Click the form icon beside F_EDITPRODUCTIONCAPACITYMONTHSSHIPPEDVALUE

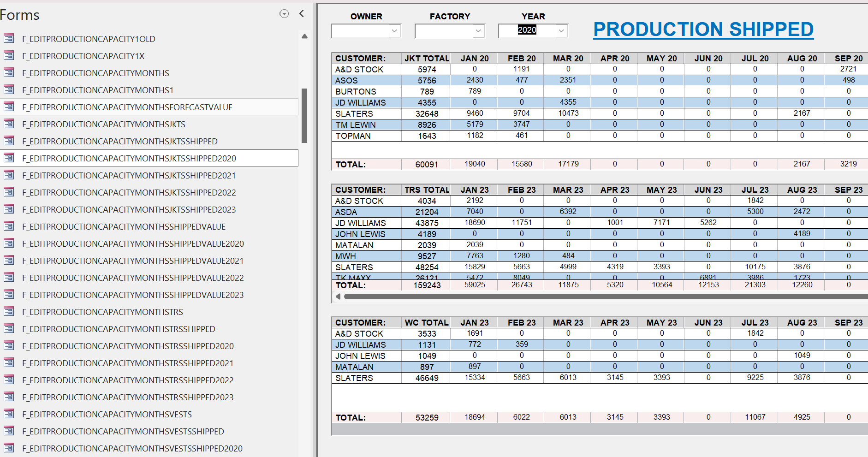(x=9, y=226)
